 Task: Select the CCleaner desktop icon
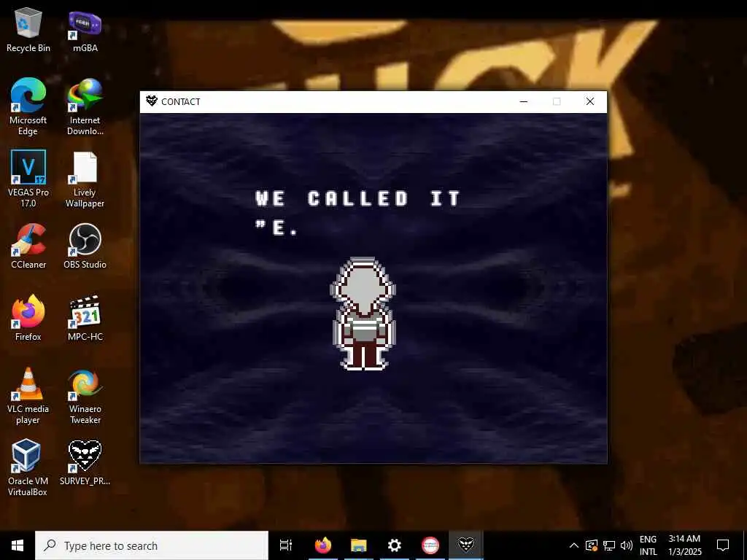coord(28,246)
